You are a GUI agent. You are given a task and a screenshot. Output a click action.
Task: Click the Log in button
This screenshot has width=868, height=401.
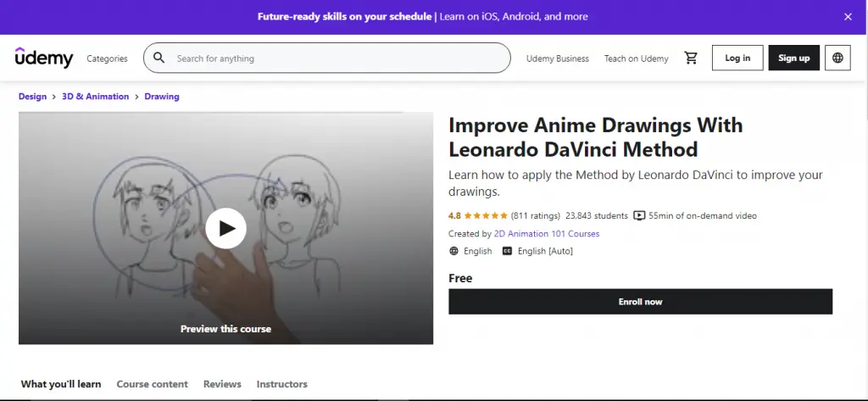point(737,58)
